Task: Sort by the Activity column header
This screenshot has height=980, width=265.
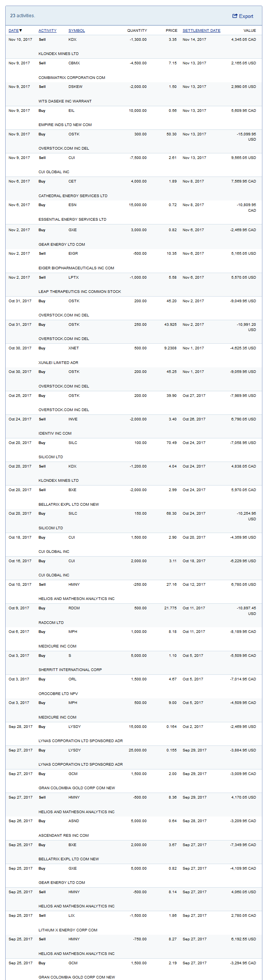Action: pyautogui.click(x=47, y=30)
